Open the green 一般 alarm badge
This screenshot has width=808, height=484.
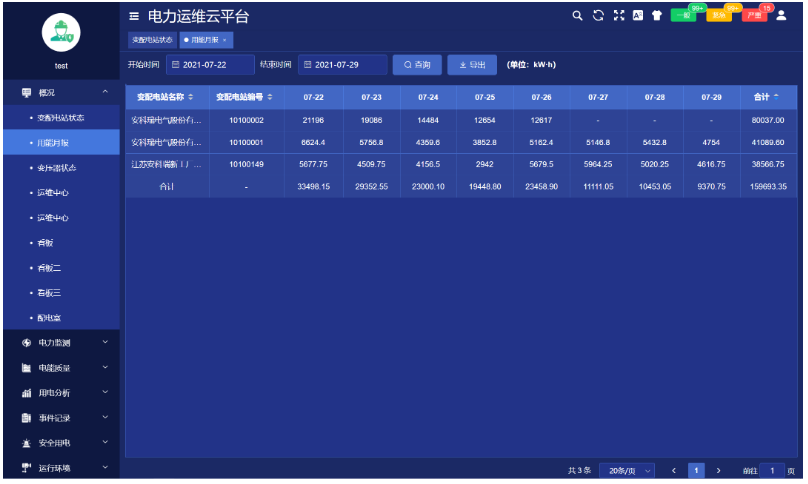(x=683, y=16)
